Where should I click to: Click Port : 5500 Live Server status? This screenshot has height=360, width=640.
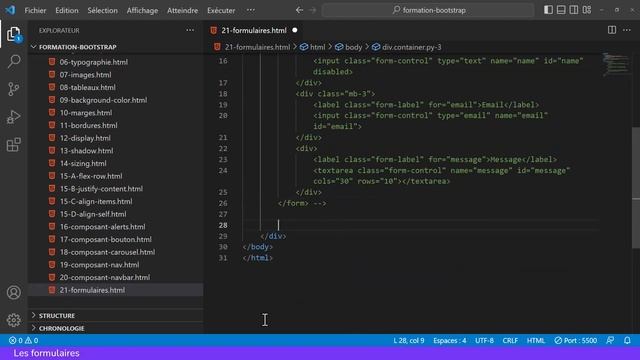576,340
